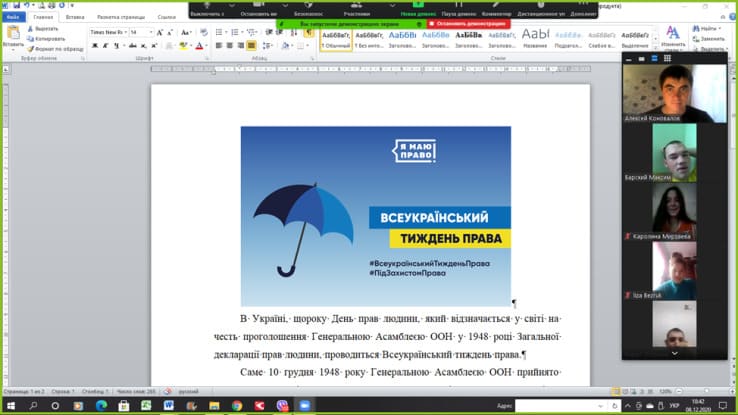Click the Find (Найти) button
The width and height of the screenshot is (738, 415).
click(x=706, y=29)
